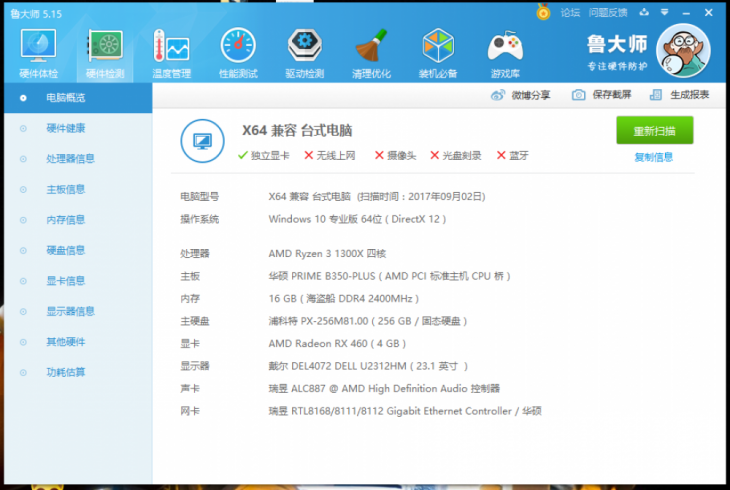Screen dimensions: 730x490
Task: Click the 驱动检测 driver detection icon
Action: pos(304,46)
